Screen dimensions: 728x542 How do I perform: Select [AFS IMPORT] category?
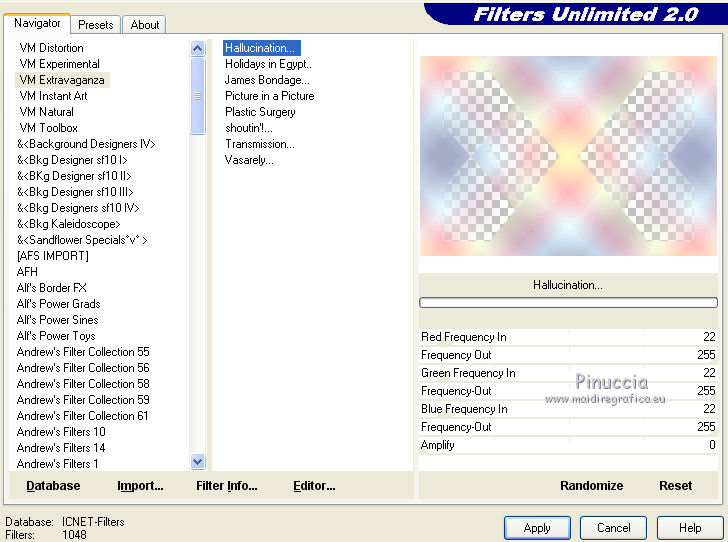pyautogui.click(x=52, y=256)
